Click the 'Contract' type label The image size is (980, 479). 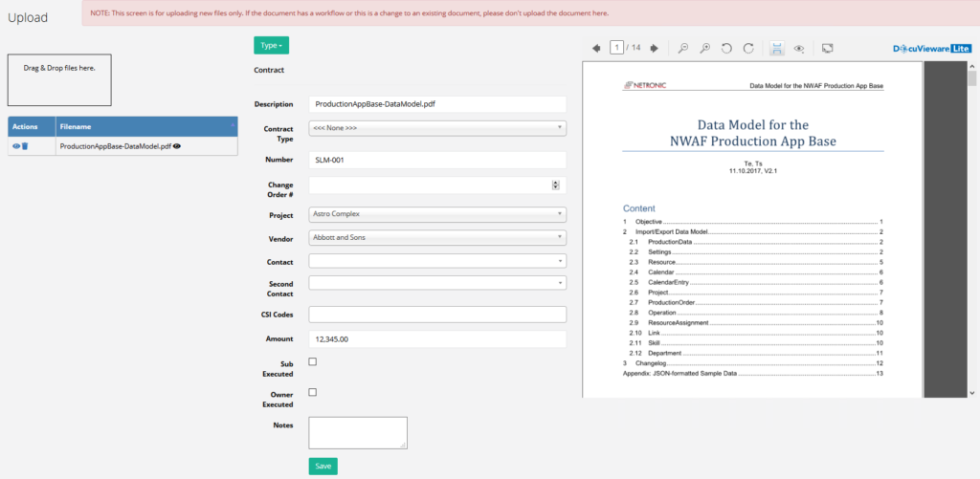tap(269, 70)
